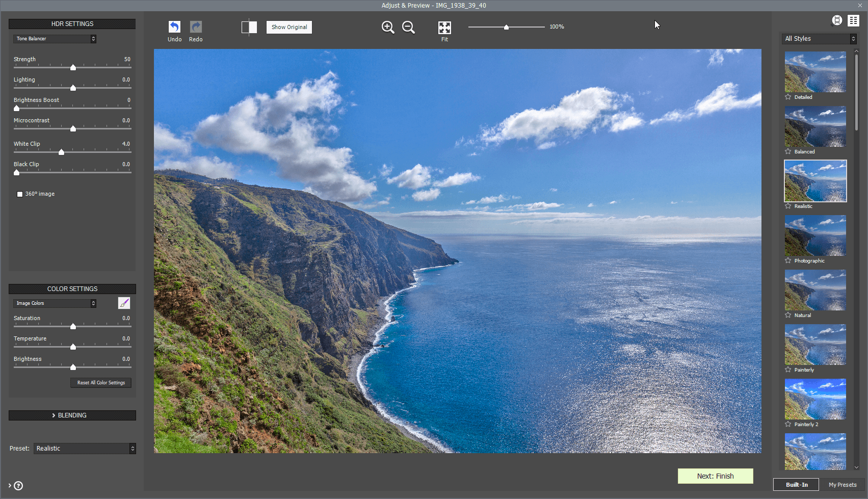Favorite the Natural preset star
This screenshot has width=868, height=499.
coord(788,315)
